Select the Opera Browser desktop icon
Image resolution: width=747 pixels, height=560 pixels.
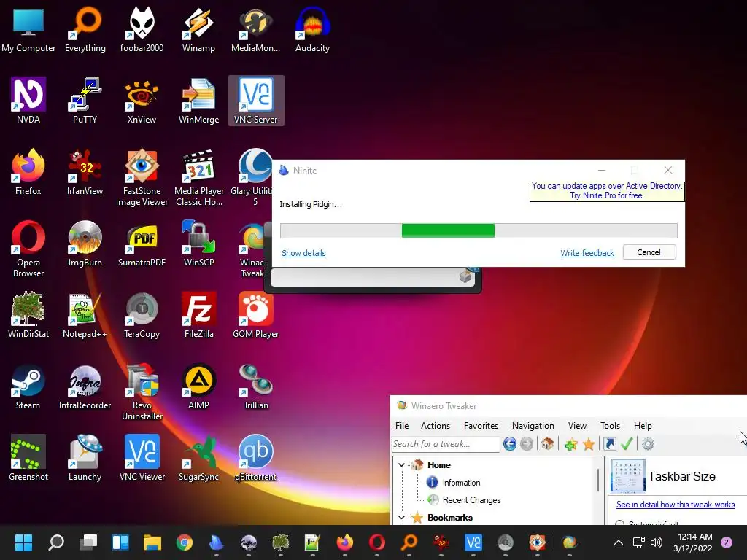28,249
